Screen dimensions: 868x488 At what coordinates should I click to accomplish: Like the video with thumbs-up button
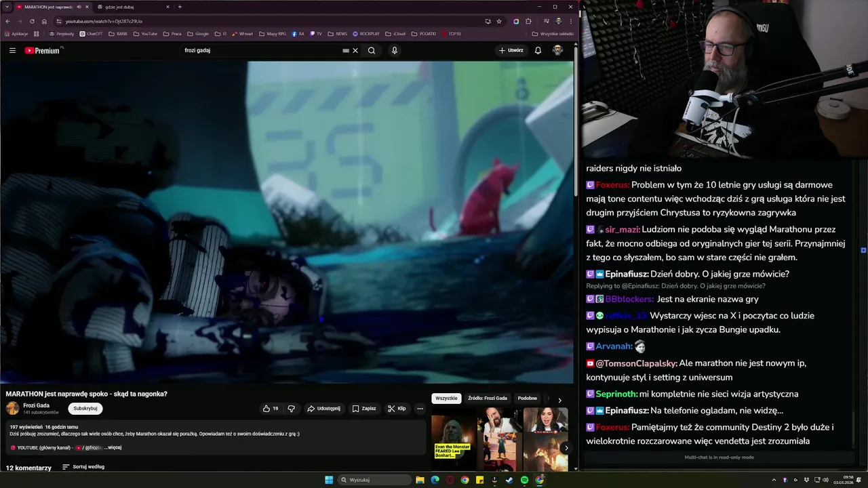click(271, 409)
